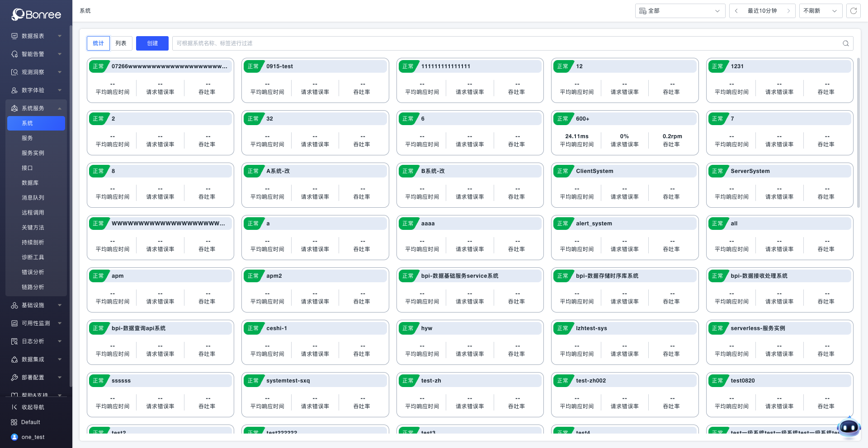Click the previous time range arrow
The height and width of the screenshot is (448, 868).
(736, 11)
